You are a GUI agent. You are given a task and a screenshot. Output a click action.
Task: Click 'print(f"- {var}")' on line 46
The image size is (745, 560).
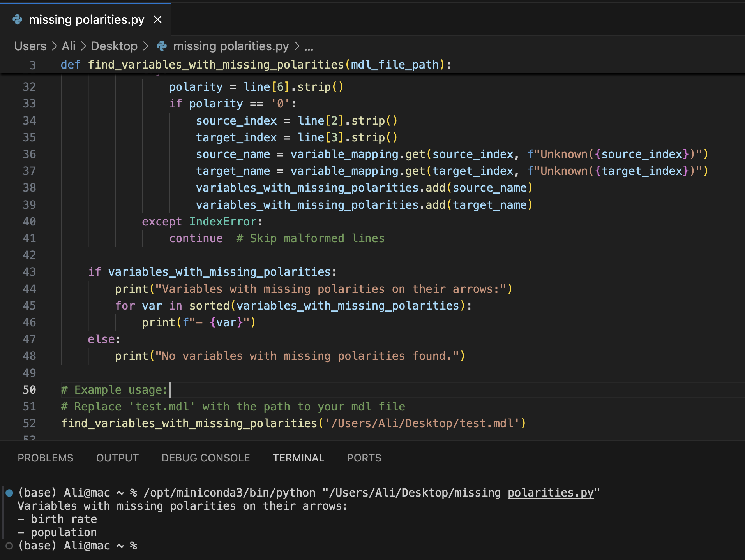point(199,322)
